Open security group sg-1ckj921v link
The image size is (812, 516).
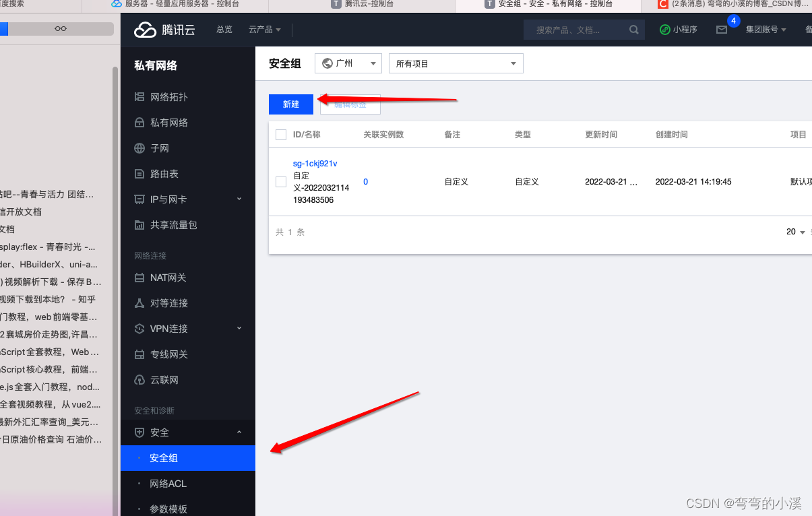tap(315, 163)
